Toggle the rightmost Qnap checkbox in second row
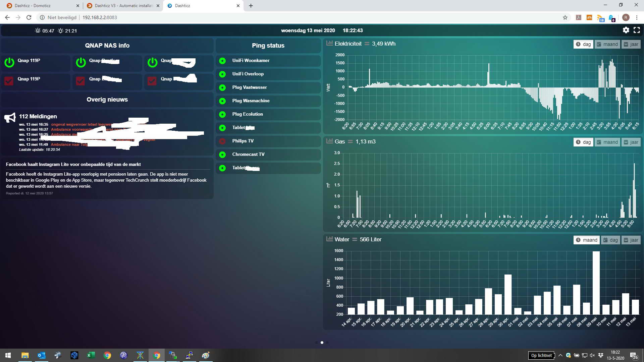Image resolution: width=644 pixels, height=362 pixels. click(x=152, y=81)
